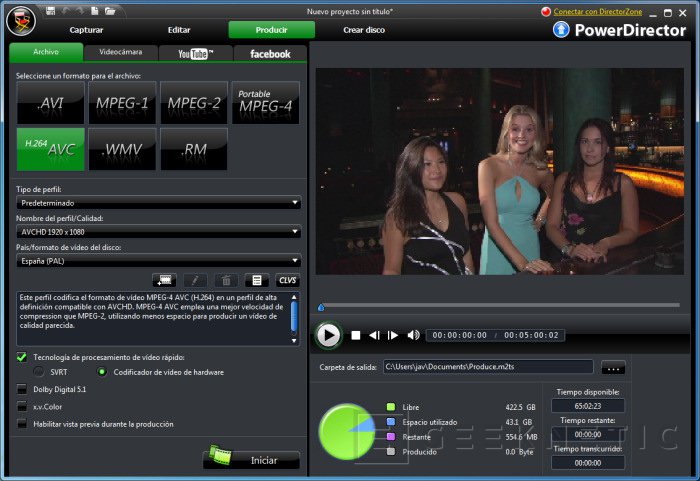
Task: Open the Editar module
Action: [x=179, y=30]
